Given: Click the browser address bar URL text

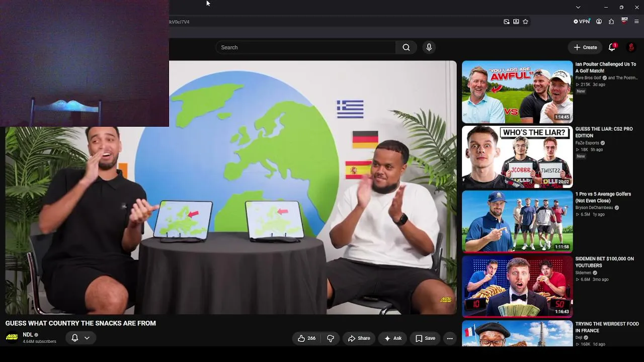Looking at the screenshot, I should click(179, 22).
